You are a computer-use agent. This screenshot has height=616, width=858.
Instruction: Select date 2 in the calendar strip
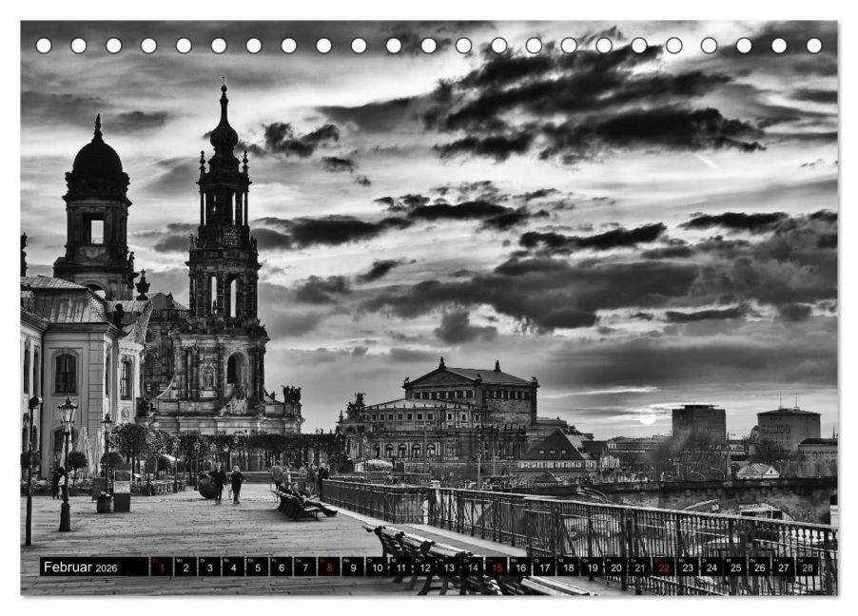(185, 567)
